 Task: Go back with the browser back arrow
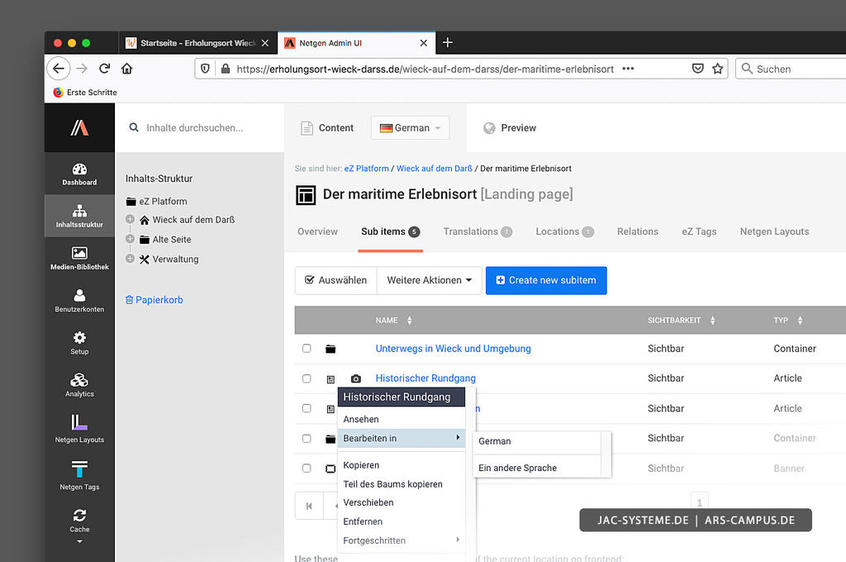coord(59,68)
